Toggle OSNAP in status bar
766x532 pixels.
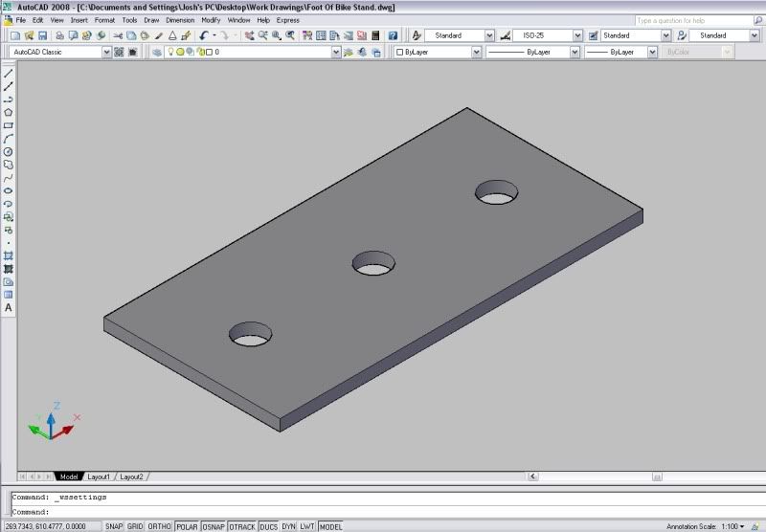tap(212, 526)
